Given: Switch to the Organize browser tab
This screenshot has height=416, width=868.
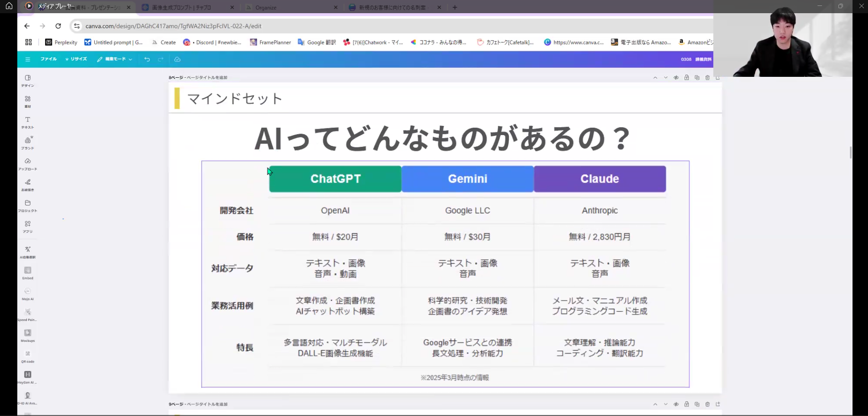Looking at the screenshot, I should point(291,7).
